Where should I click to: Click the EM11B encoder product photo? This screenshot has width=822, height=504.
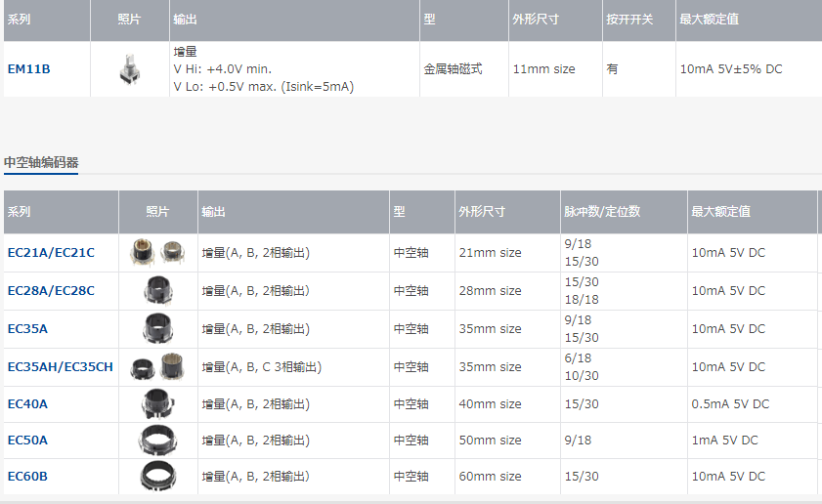click(127, 69)
